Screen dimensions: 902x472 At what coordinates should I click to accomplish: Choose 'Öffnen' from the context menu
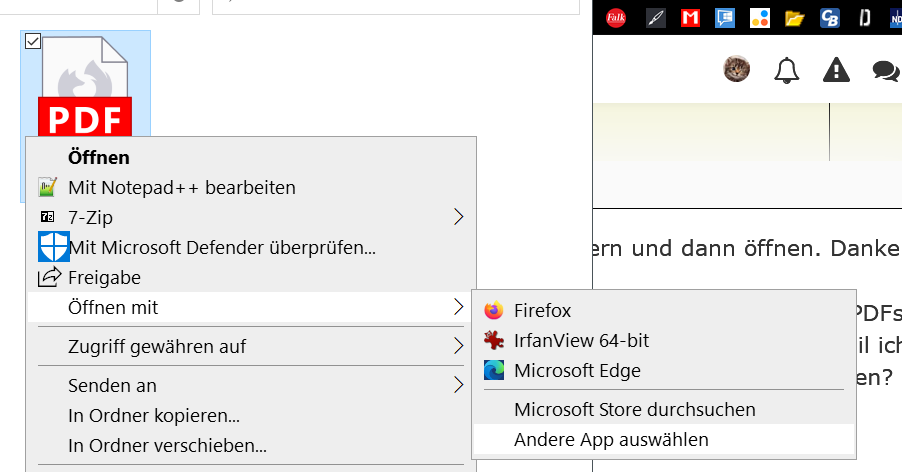coord(99,157)
